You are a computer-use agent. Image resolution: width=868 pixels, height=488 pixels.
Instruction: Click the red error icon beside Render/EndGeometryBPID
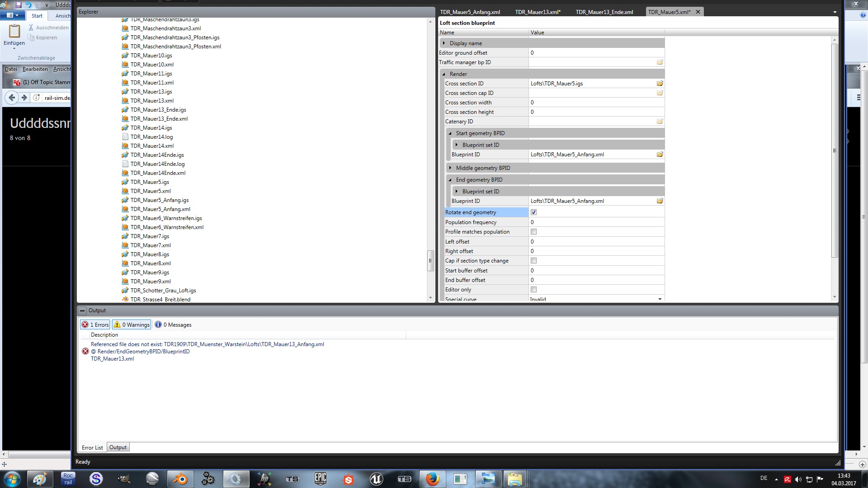coord(85,352)
